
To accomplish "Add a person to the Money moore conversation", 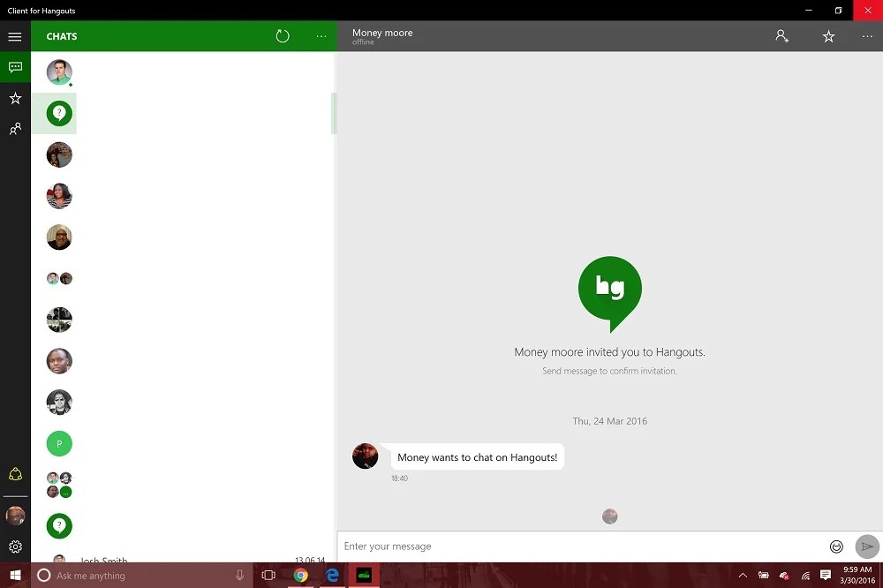I will tap(782, 36).
